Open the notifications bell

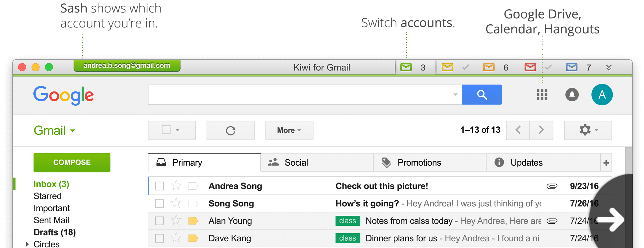click(572, 95)
